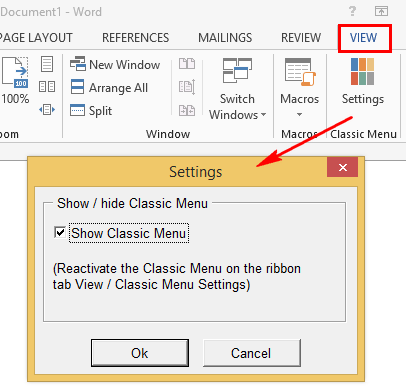Click Reset Window Position icon
Viewport: 406px width, 389px height.
pyautogui.click(x=187, y=110)
